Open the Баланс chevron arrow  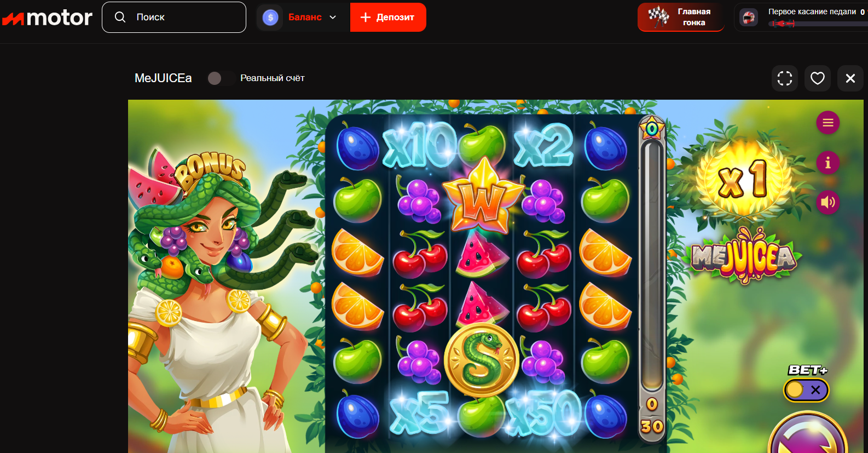[333, 18]
